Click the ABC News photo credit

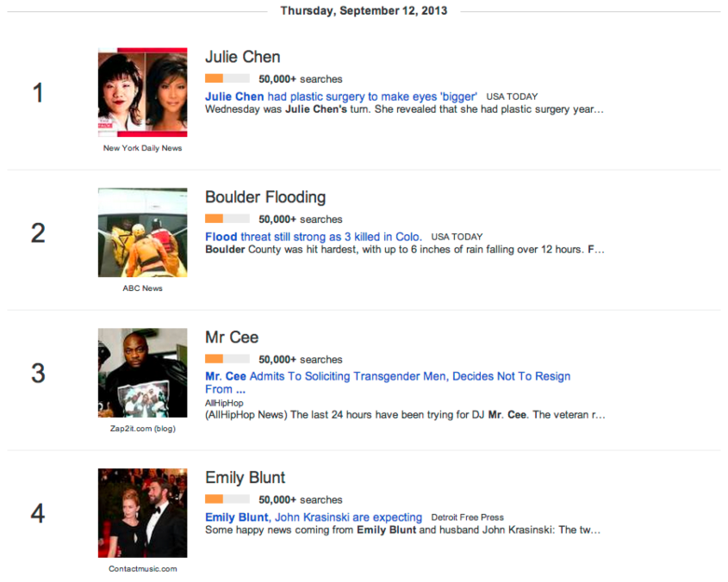[x=142, y=288]
